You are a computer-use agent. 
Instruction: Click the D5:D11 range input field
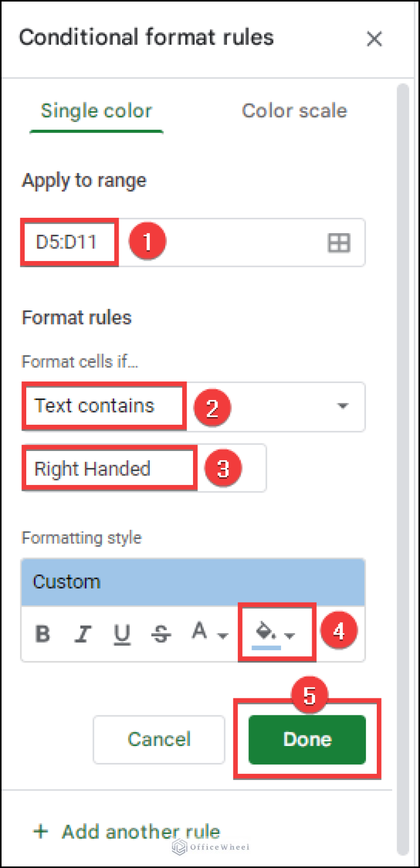(x=68, y=242)
